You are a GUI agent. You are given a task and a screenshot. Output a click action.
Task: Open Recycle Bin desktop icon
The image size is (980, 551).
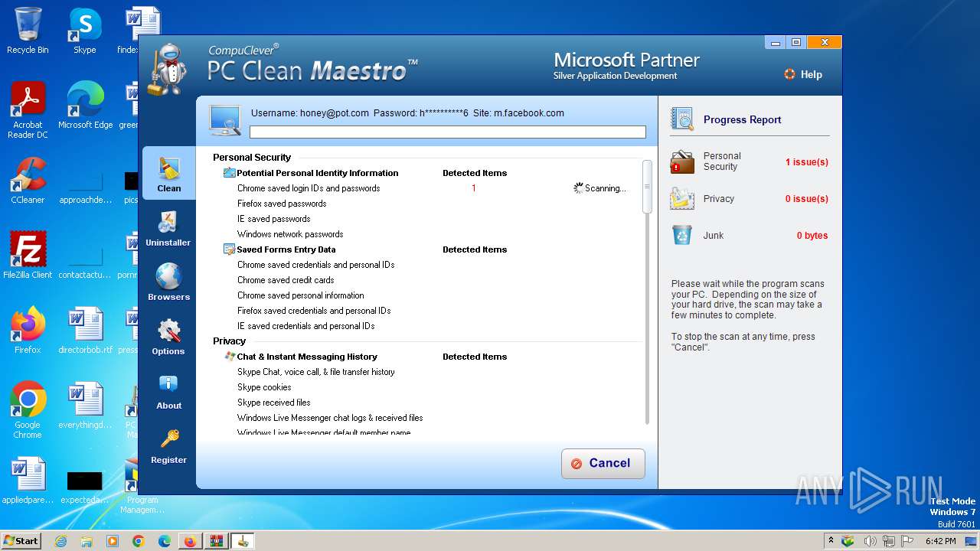coord(28,31)
